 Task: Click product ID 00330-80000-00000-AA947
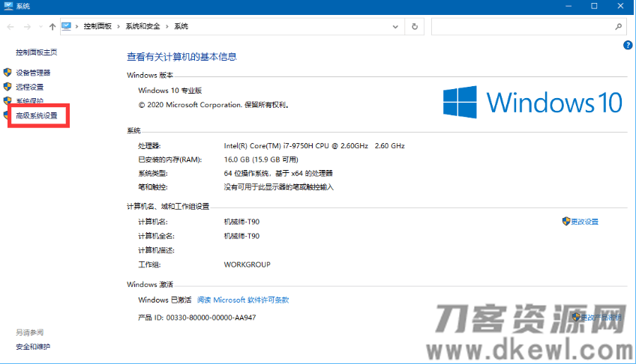pos(211,318)
